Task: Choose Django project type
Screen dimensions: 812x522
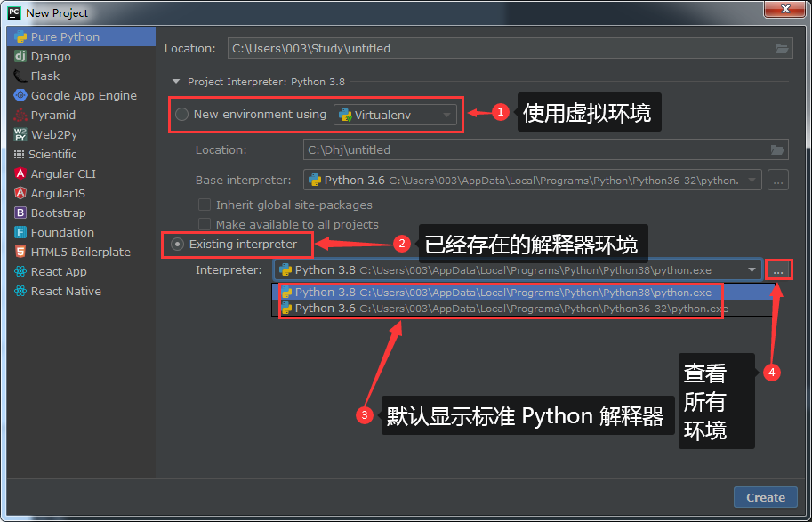Action: 81,56
